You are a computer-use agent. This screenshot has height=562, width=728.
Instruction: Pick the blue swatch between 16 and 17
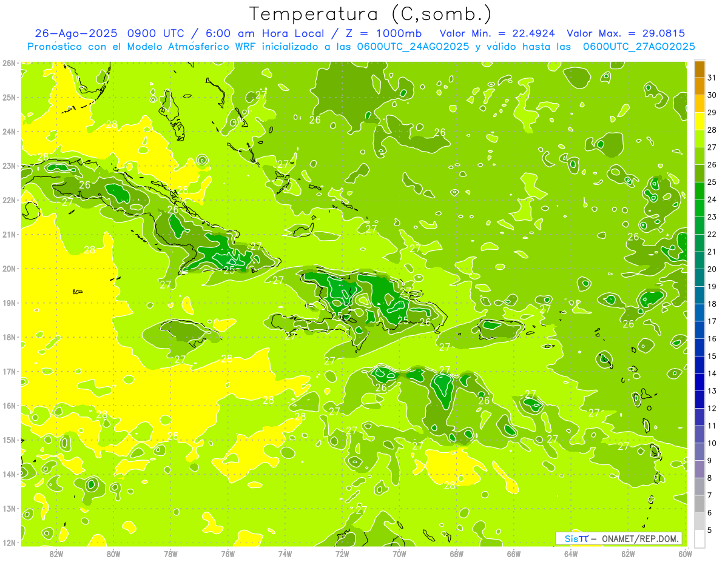point(699,330)
